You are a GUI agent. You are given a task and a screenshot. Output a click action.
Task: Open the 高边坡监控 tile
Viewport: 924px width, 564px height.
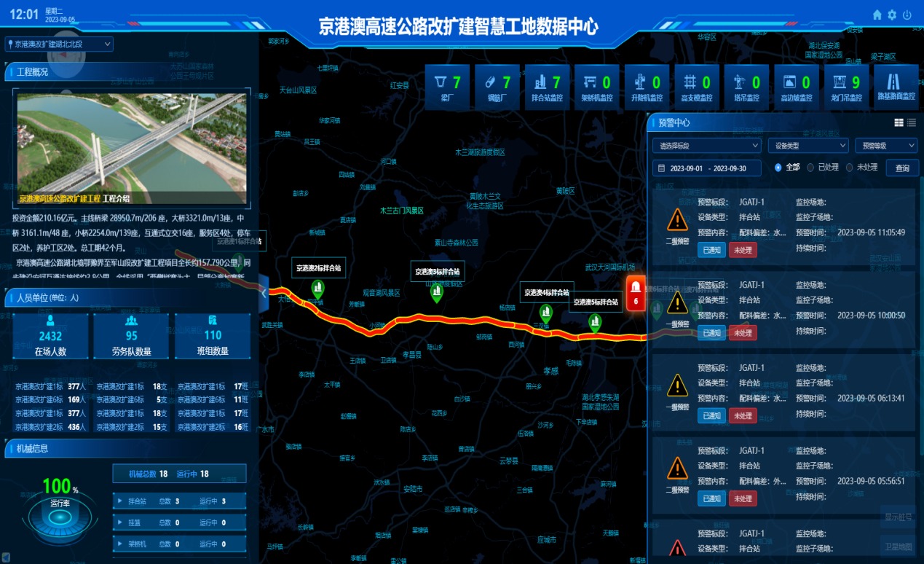tap(797, 87)
